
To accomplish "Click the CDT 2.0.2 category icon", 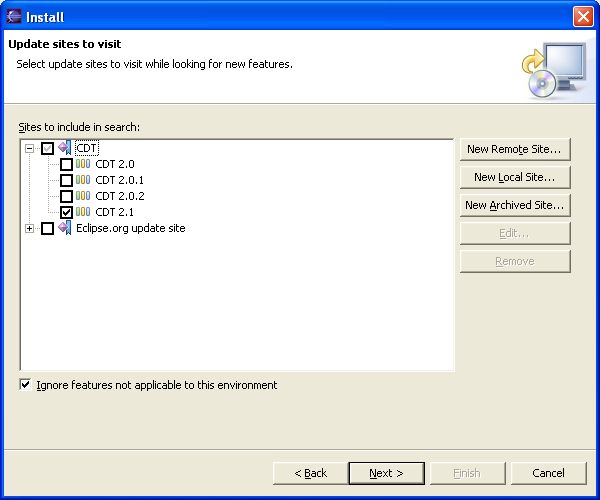I will [83, 196].
